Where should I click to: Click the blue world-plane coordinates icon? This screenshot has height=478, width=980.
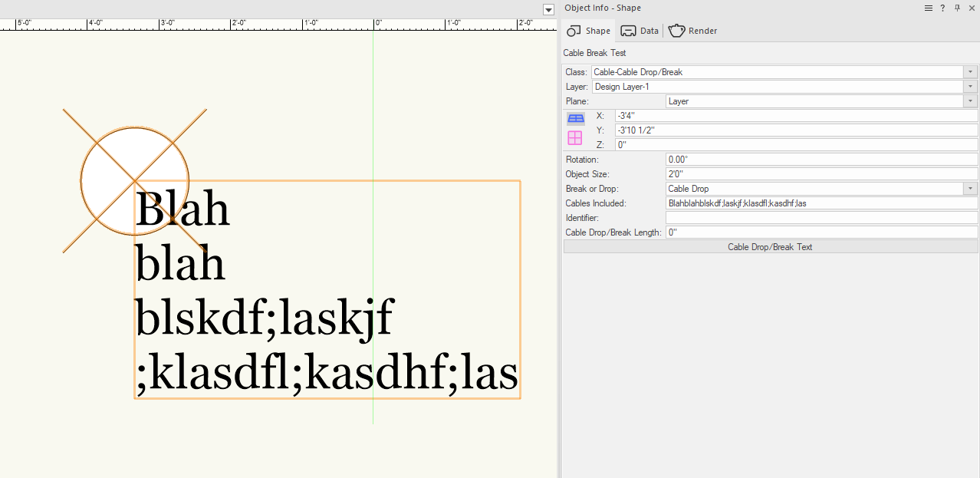[x=575, y=118]
